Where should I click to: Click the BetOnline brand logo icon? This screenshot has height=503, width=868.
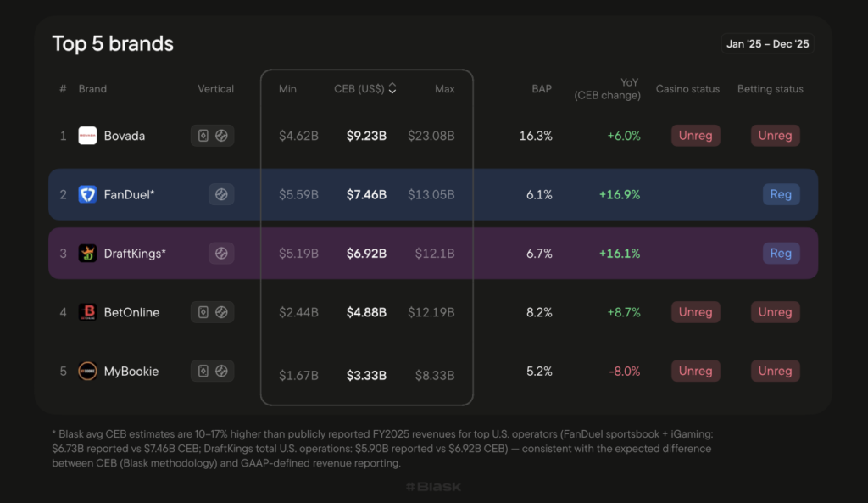[87, 312]
